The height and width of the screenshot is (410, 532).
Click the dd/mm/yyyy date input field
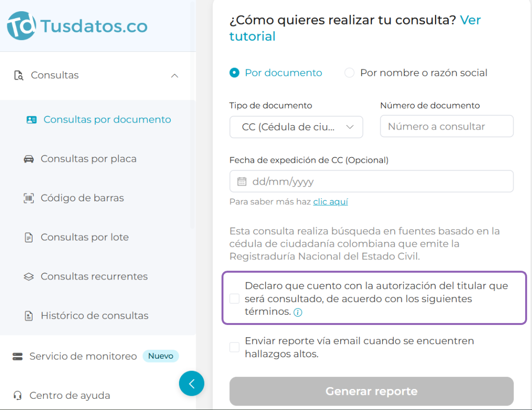point(372,181)
